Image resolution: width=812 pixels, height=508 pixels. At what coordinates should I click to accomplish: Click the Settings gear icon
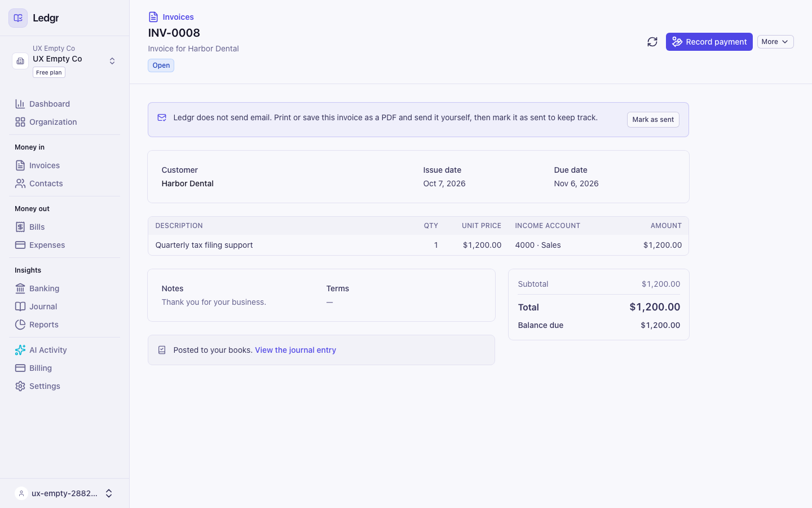[x=20, y=386]
